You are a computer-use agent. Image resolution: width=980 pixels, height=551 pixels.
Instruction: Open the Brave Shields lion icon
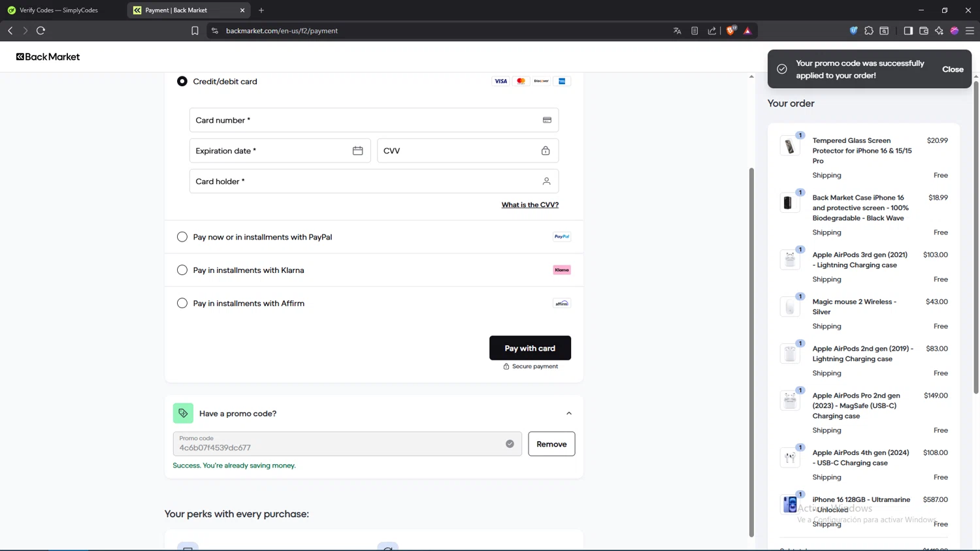tap(731, 31)
